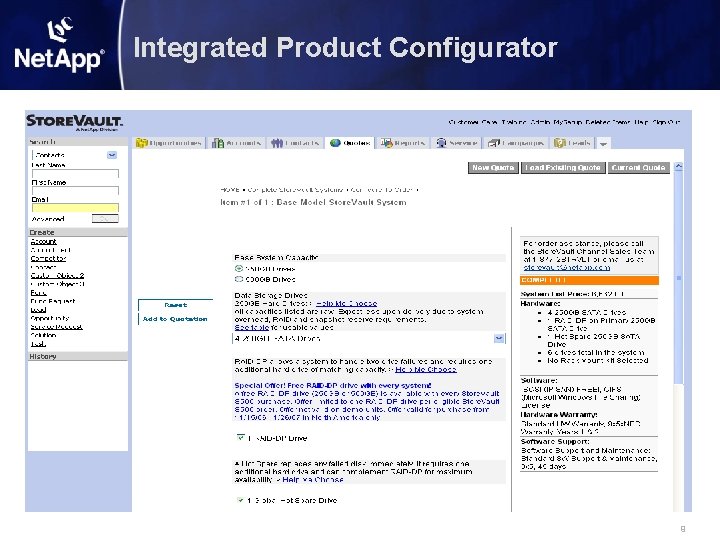Click the Help link at top
The width and height of the screenshot is (720, 540).
(x=641, y=122)
